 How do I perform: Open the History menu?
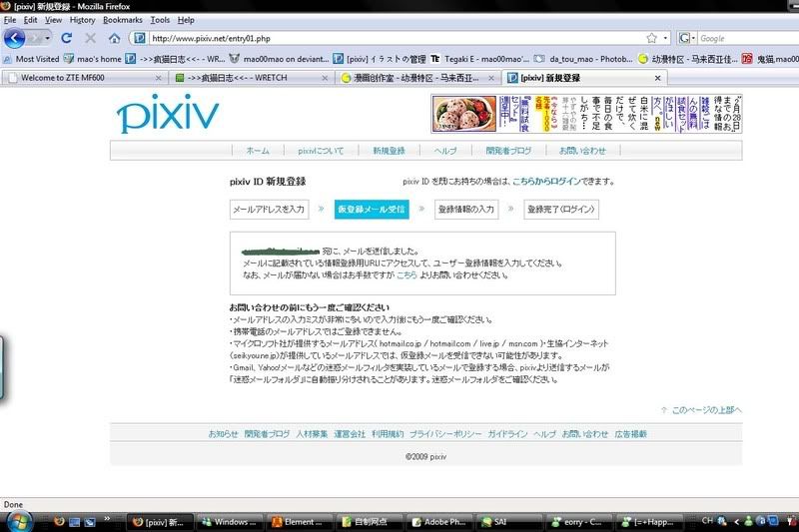pos(82,20)
